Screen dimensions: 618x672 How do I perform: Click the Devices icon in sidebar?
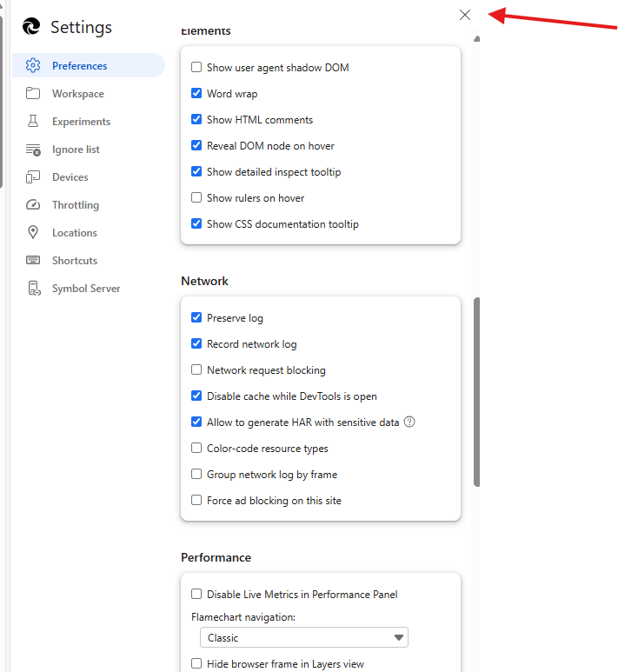(x=33, y=177)
